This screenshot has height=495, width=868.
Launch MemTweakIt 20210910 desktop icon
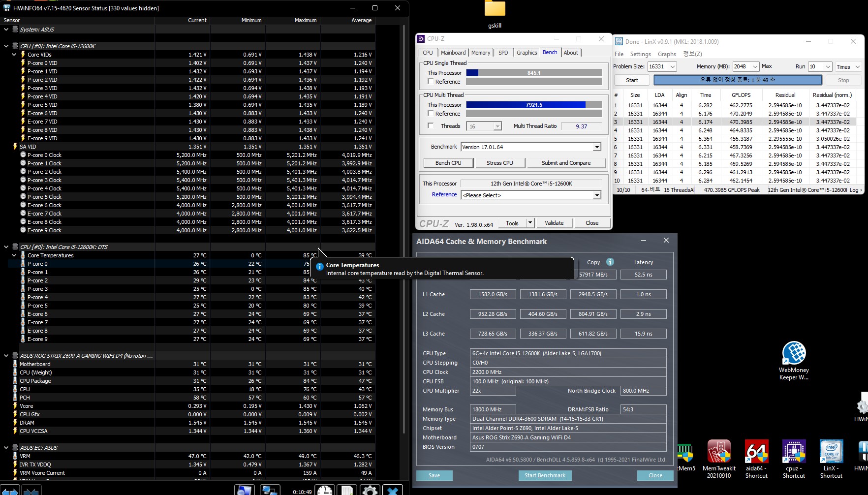pyautogui.click(x=719, y=459)
